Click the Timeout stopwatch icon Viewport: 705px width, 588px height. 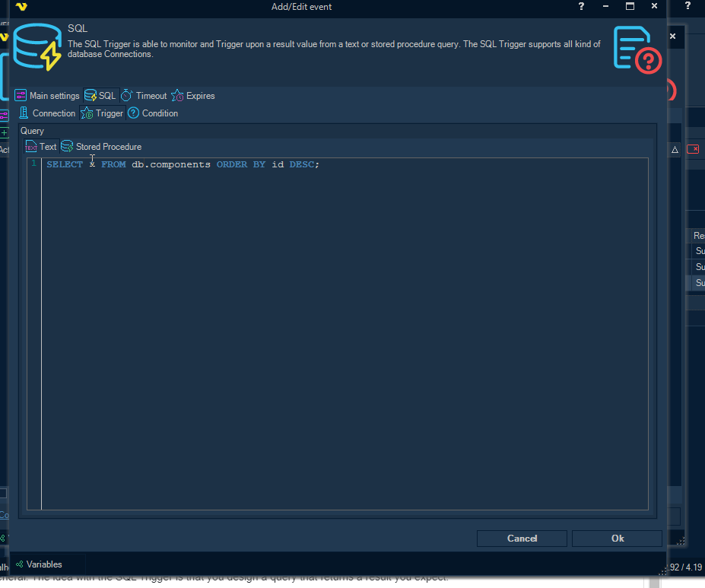pyautogui.click(x=127, y=96)
